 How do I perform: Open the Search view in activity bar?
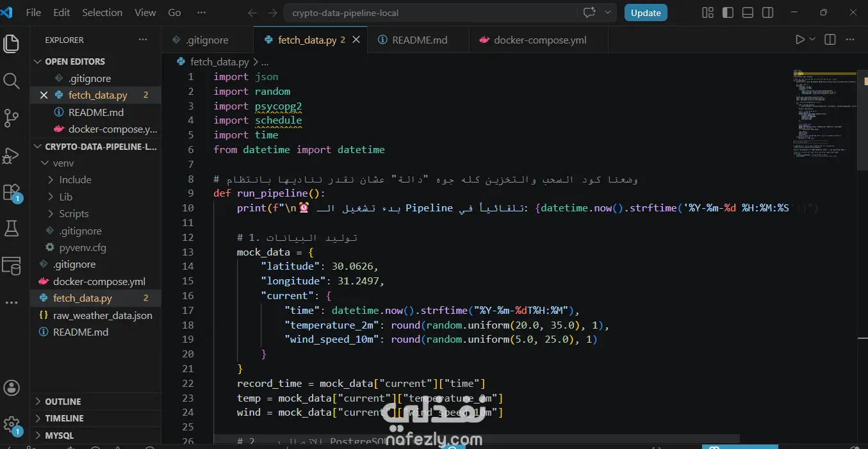point(12,81)
